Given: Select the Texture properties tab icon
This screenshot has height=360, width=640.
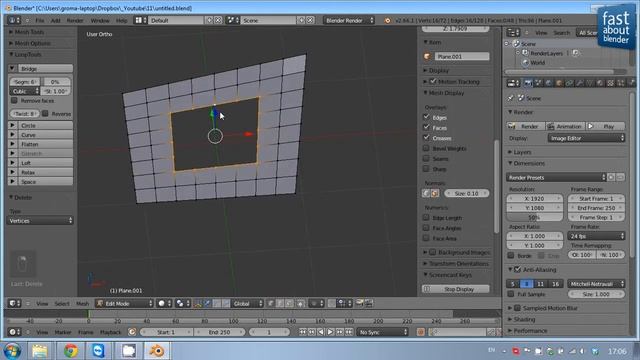Looking at the screenshot, I should [610, 83].
